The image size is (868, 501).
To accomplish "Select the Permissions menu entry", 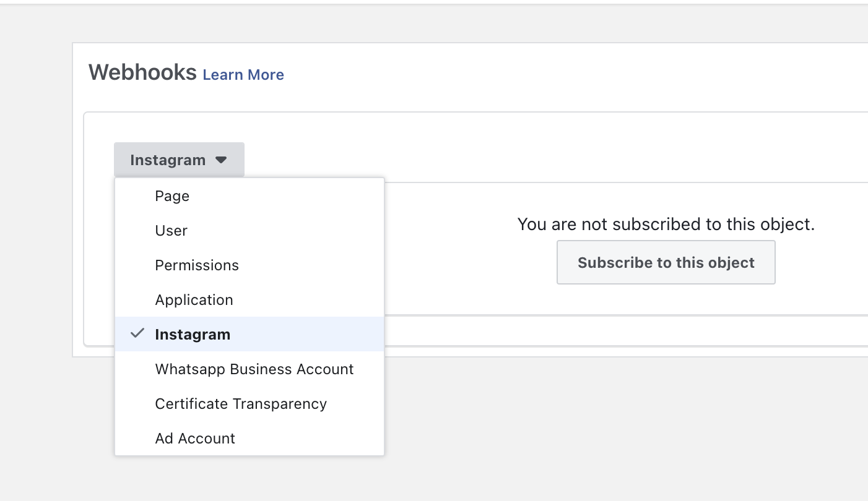I will pyautogui.click(x=197, y=265).
